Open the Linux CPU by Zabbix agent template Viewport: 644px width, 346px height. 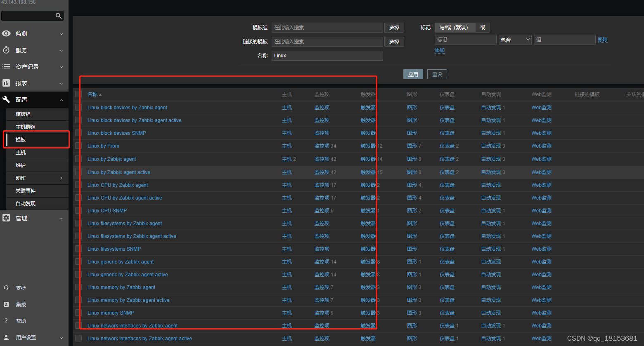[x=118, y=185]
